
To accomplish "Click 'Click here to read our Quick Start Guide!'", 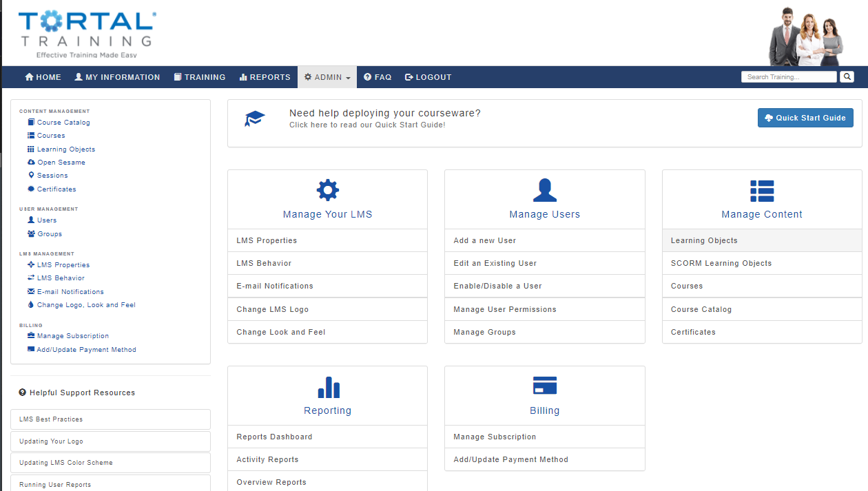I will pos(367,125).
